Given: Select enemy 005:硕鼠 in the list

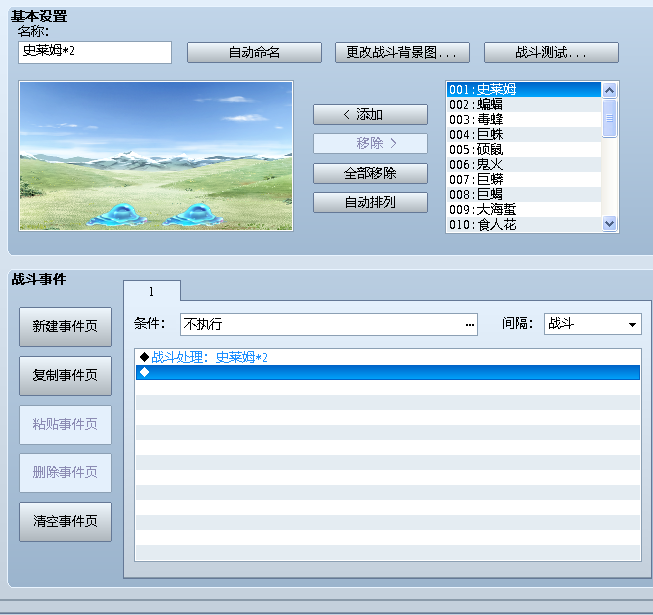Looking at the screenshot, I should (x=524, y=149).
